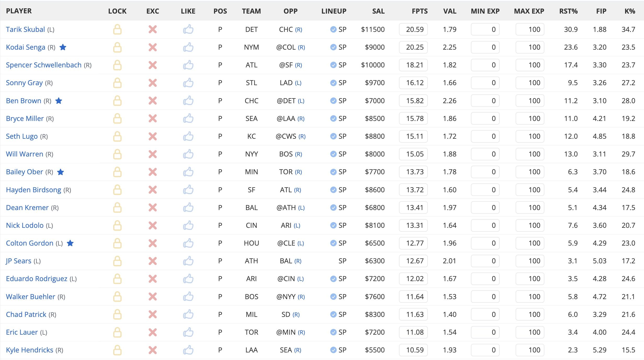Exclude Bryce Miller using the red X
The height and width of the screenshot is (360, 644).
tap(153, 118)
